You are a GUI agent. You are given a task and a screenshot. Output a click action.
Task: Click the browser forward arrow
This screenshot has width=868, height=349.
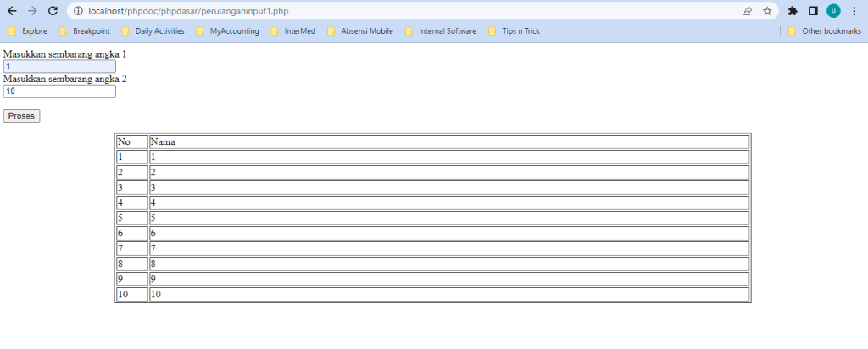click(32, 11)
